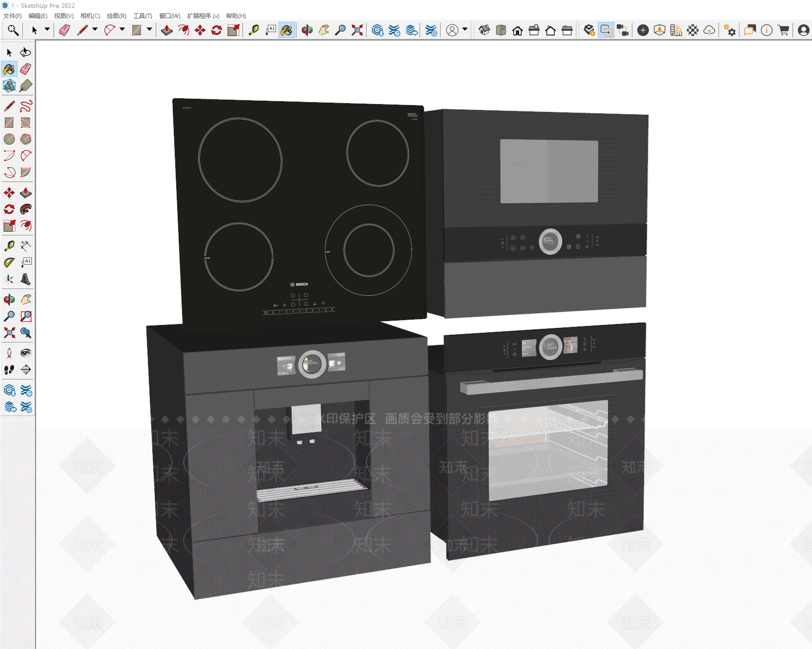Choose the Tag tool
This screenshot has width=812, height=649.
[25, 85]
